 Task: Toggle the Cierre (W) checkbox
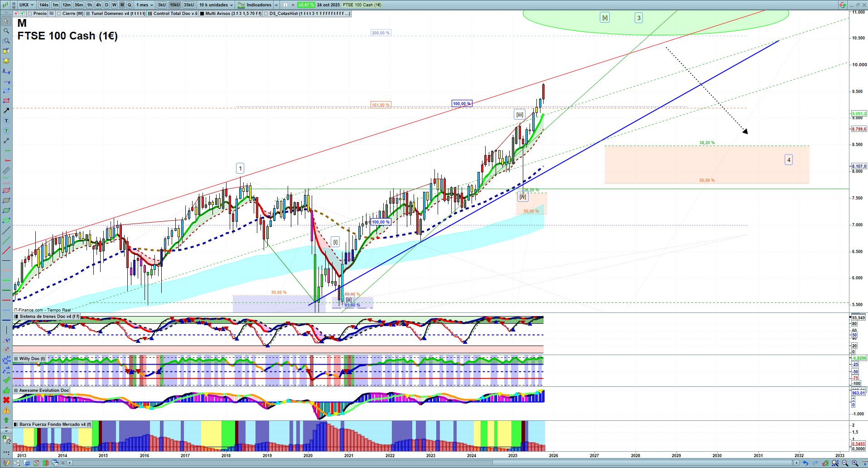pyautogui.click(x=59, y=14)
